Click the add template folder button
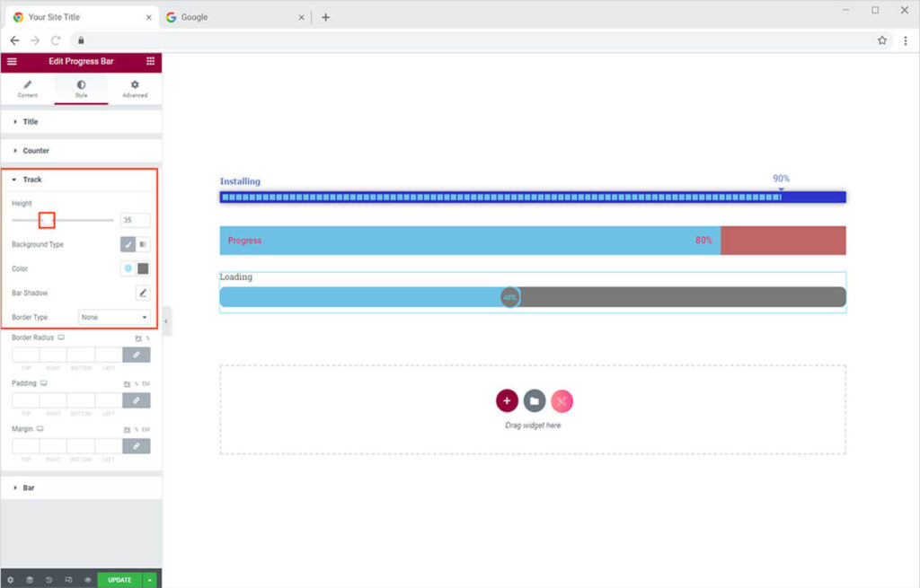This screenshot has height=588, width=920. click(x=534, y=401)
